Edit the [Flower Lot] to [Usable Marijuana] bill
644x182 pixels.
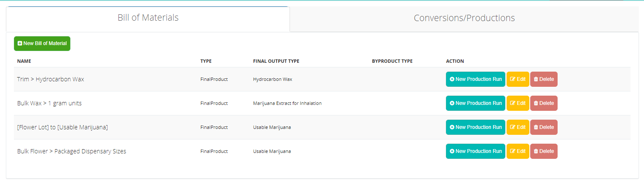coord(518,127)
